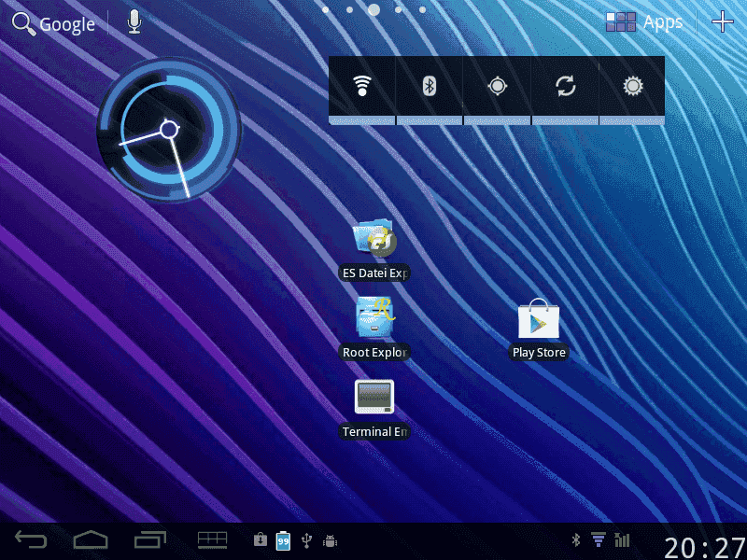
Task: Open the Android debugging notification icon
Action: 330,541
